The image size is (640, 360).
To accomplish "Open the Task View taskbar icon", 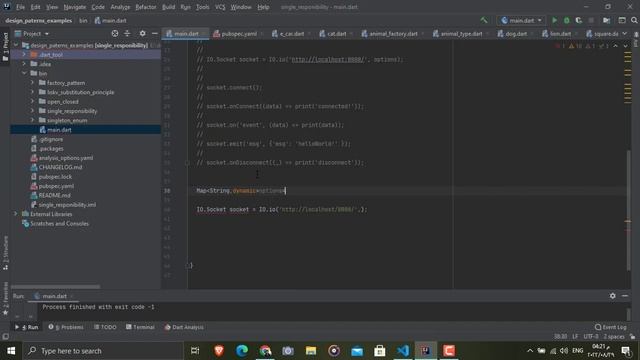I will click(195, 351).
